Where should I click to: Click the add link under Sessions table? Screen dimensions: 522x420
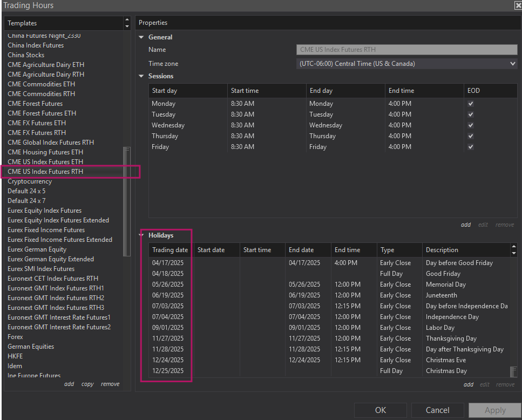(465, 225)
